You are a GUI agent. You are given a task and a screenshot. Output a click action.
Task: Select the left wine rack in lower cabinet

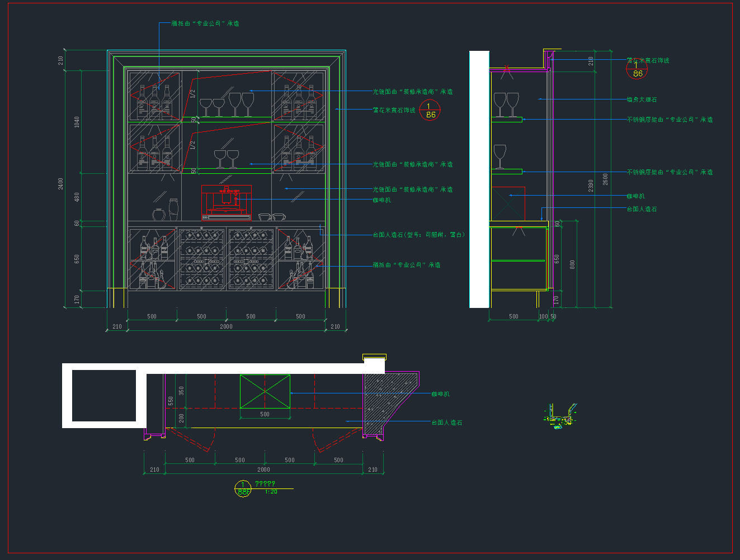point(202,259)
